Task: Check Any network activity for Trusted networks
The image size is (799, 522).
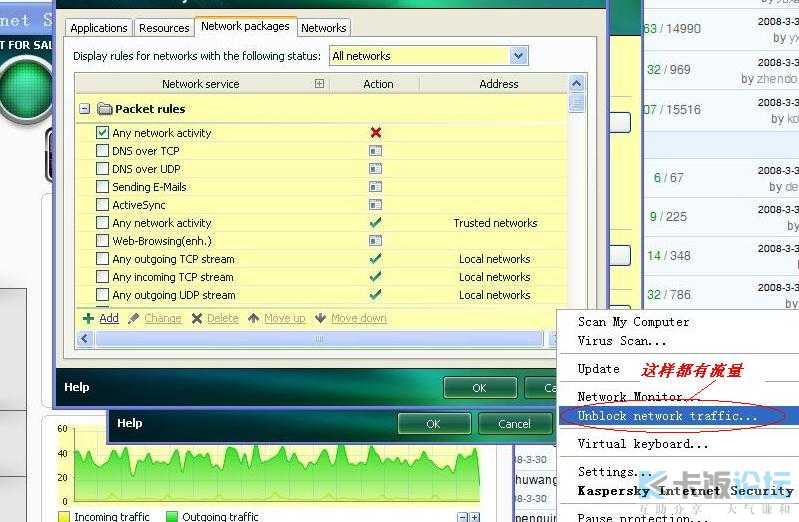Action: [102, 223]
